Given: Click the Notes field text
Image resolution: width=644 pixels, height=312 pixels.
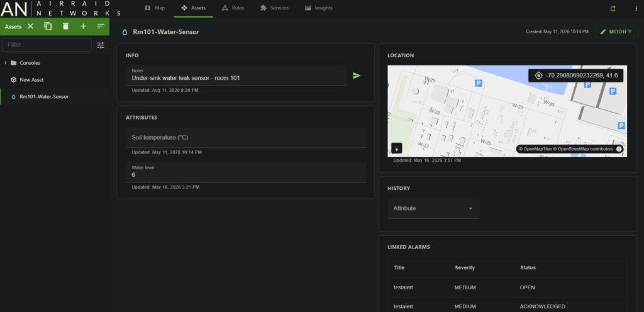Looking at the screenshot, I should pyautogui.click(x=186, y=78).
